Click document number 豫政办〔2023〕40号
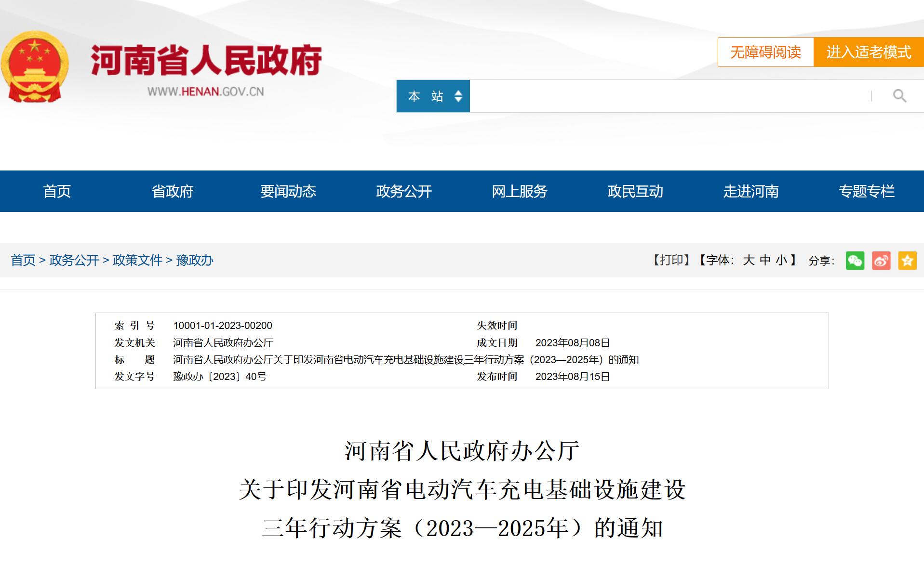The height and width of the screenshot is (564, 924). point(220,377)
